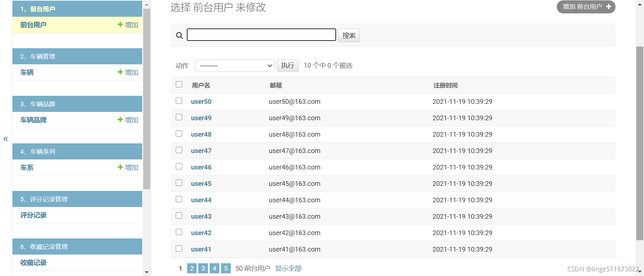The height and width of the screenshot is (276, 644).
Task: Click email cell user50@163.com
Action: coord(294,101)
